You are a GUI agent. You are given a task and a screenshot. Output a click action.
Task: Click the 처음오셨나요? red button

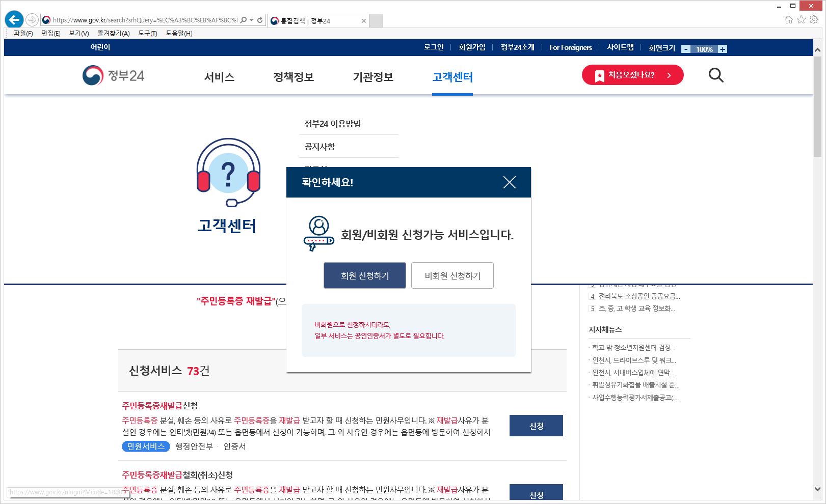click(x=632, y=75)
